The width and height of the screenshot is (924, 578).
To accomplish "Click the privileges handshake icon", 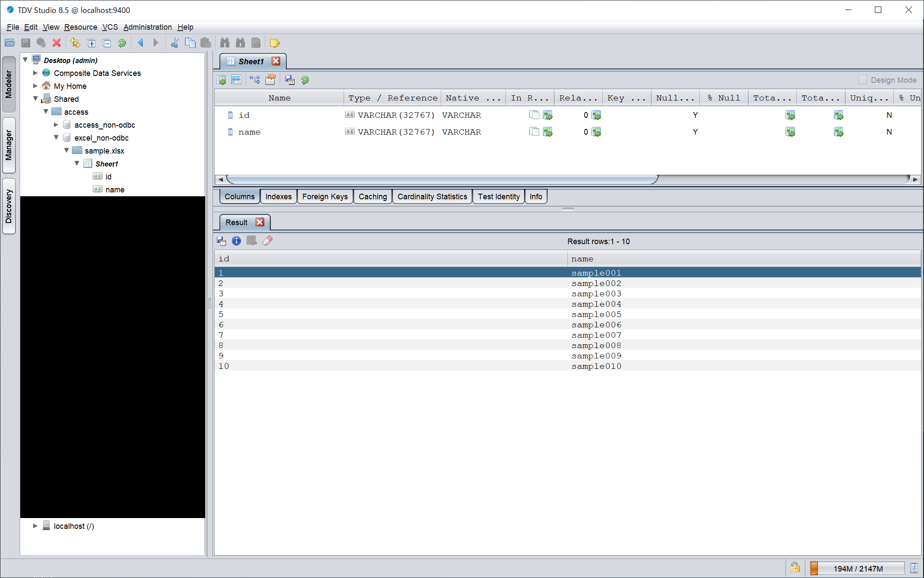I will [270, 80].
